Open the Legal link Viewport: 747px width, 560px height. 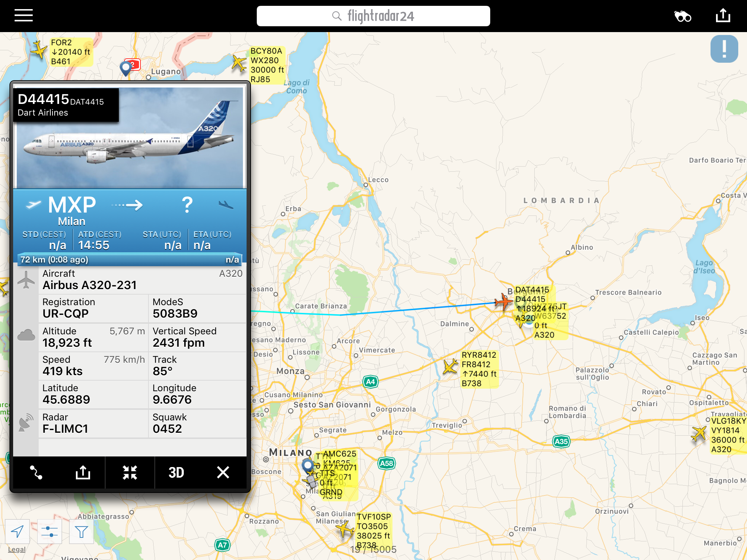click(x=17, y=549)
